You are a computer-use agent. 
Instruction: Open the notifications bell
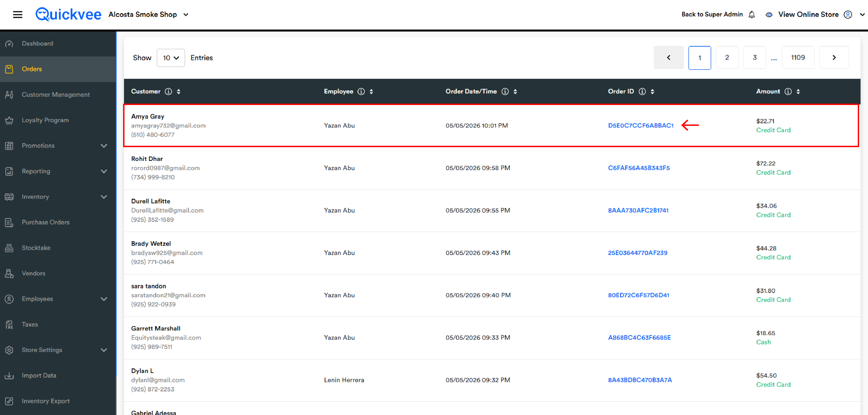pos(752,14)
